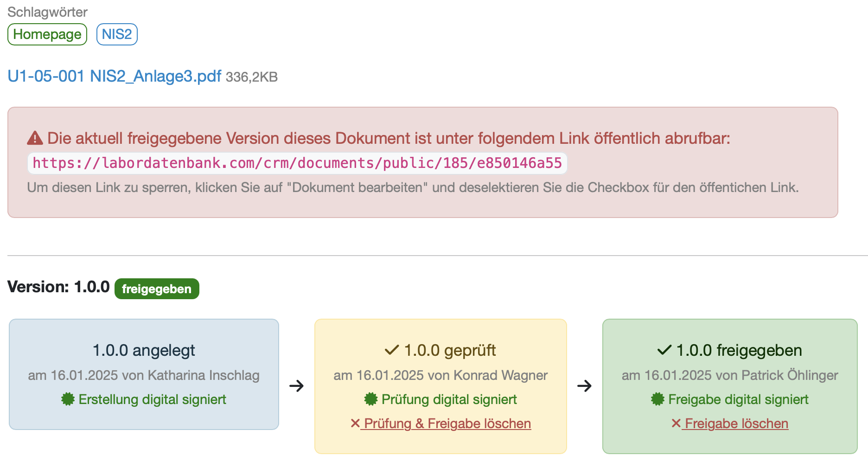
Task: Click the arrow between geprüft and freigegeben
Action: coord(585,386)
